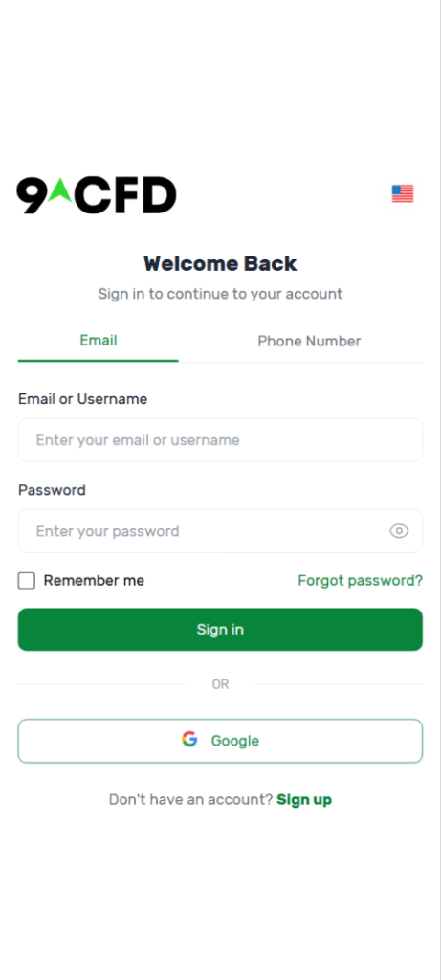Click the green Sign in button
The image size is (441, 980).
[x=220, y=630]
